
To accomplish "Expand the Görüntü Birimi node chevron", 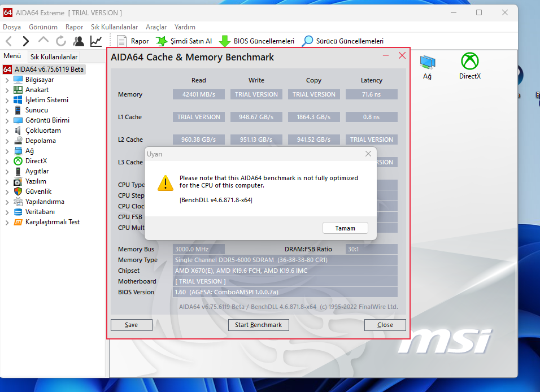I will click(7, 121).
